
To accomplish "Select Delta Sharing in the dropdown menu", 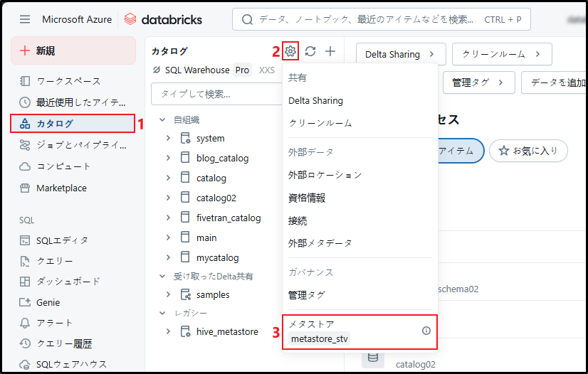I will click(x=315, y=101).
